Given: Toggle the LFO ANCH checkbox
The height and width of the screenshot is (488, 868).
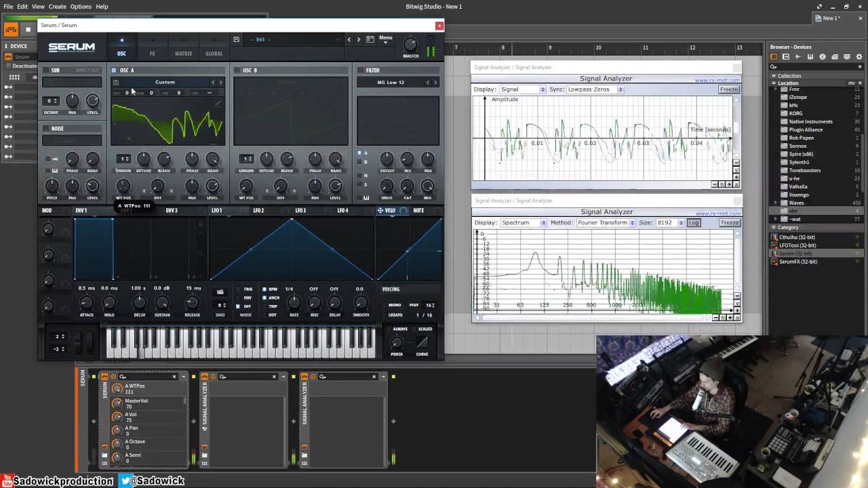Looking at the screenshot, I should click(265, 298).
